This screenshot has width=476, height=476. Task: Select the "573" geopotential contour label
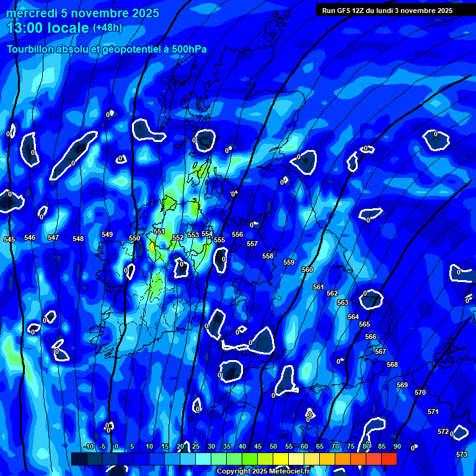coord(462,455)
